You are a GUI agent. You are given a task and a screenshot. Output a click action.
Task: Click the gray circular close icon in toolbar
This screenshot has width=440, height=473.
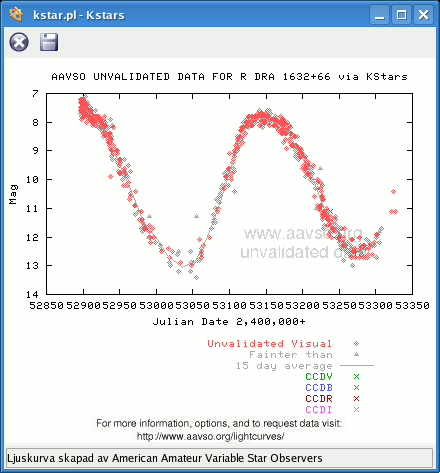tap(19, 42)
